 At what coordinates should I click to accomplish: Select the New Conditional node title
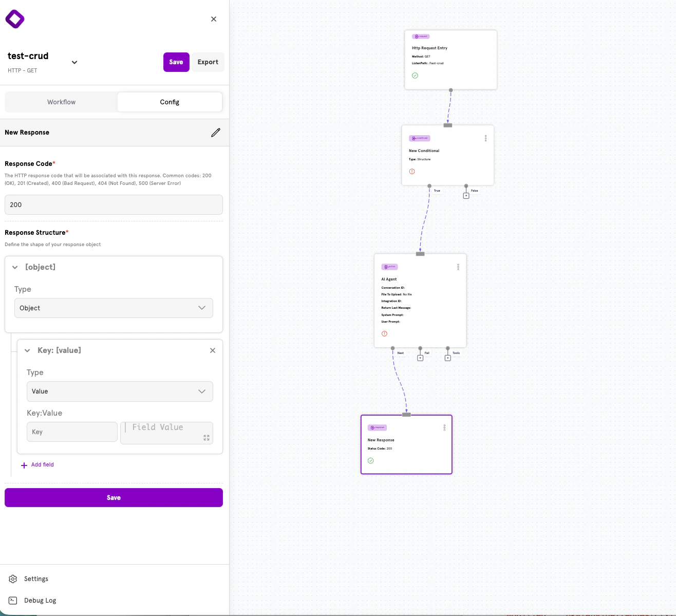click(424, 151)
